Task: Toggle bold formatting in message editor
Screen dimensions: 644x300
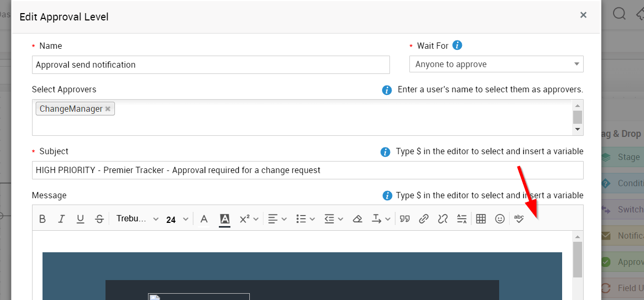Action: pos(43,219)
